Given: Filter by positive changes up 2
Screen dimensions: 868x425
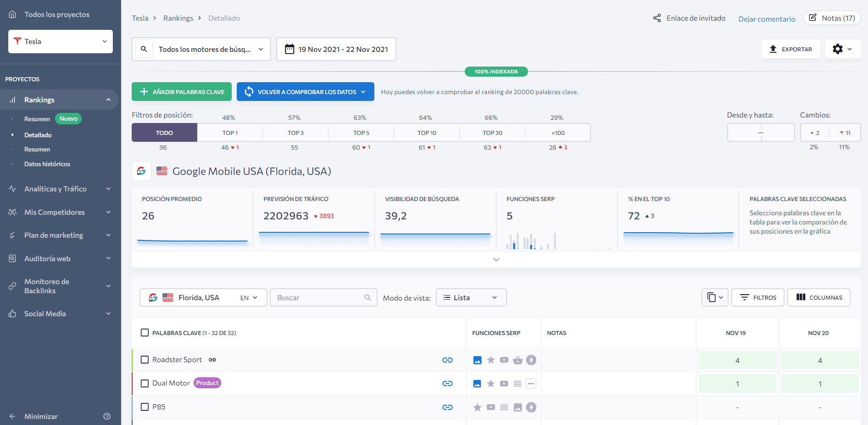Looking at the screenshot, I should pyautogui.click(x=815, y=133).
